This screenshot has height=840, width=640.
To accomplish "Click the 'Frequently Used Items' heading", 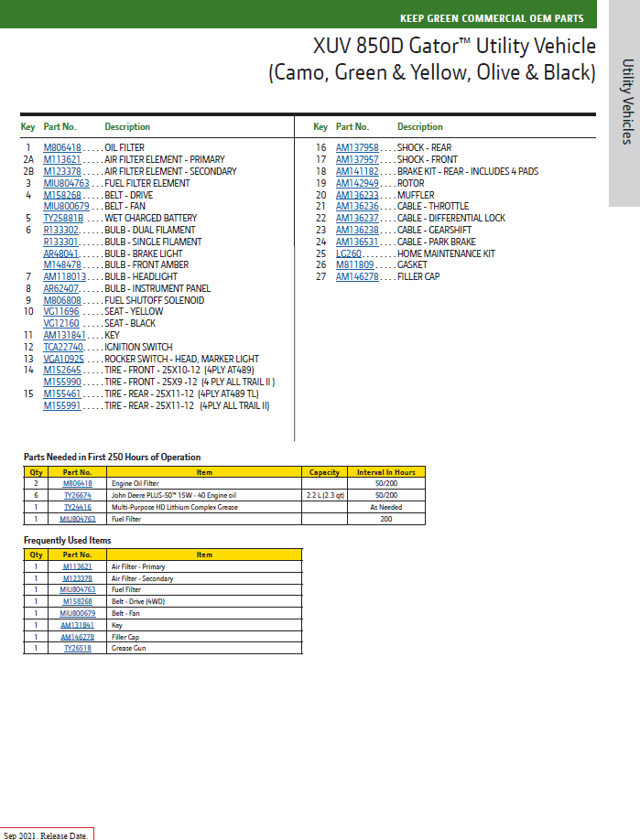I will pos(68,540).
